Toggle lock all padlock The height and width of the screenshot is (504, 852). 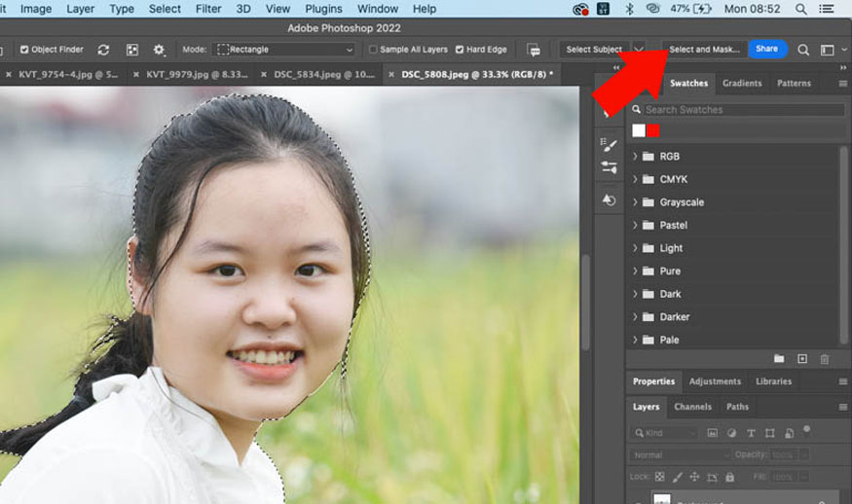729,477
